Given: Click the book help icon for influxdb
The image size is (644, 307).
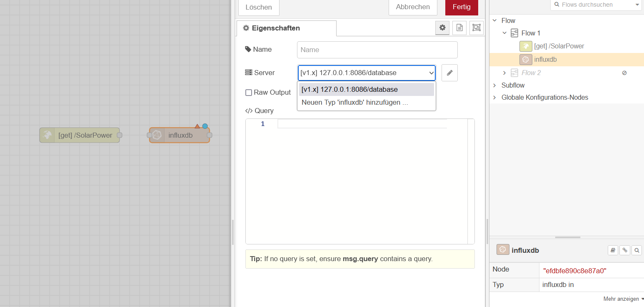Looking at the screenshot, I should click(613, 250).
